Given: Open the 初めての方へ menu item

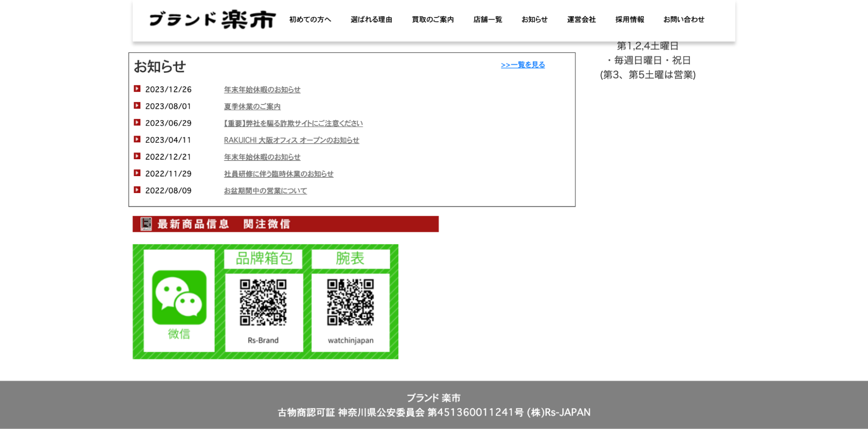Looking at the screenshot, I should coord(310,20).
